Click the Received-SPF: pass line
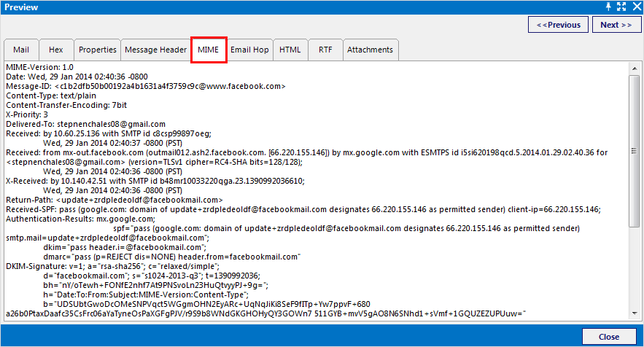 coord(303,209)
